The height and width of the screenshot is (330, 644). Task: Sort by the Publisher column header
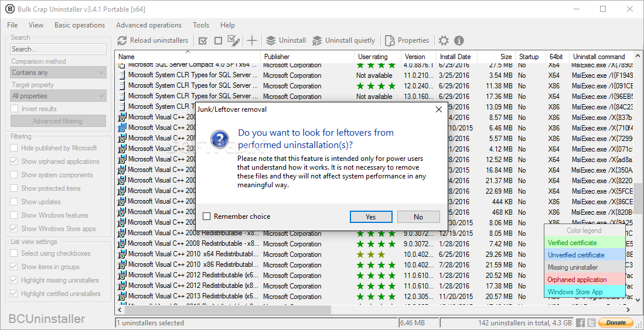click(307, 57)
